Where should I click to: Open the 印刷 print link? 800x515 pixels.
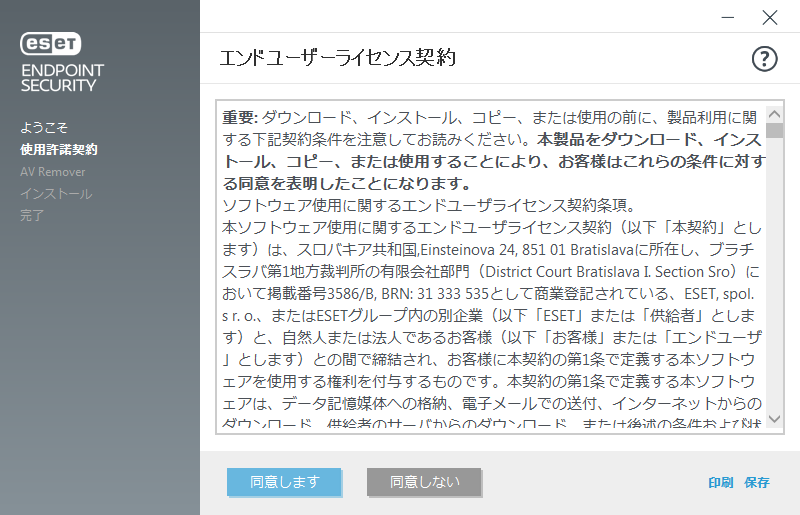(720, 482)
